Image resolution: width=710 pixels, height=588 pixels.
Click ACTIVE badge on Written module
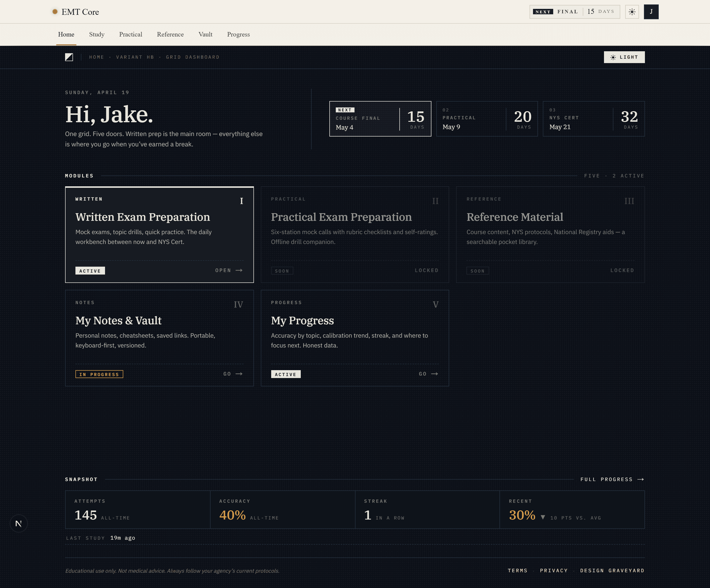click(90, 271)
